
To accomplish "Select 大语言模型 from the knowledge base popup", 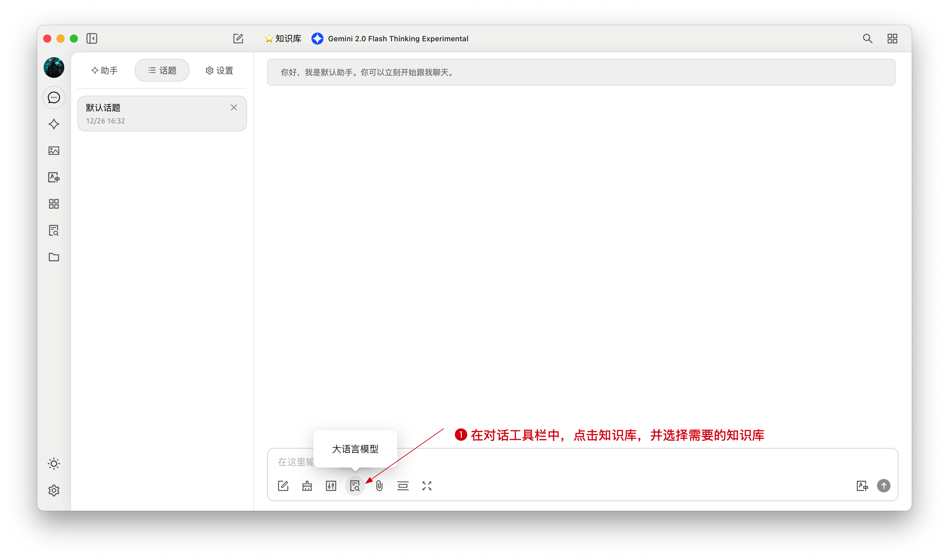I will (x=355, y=449).
